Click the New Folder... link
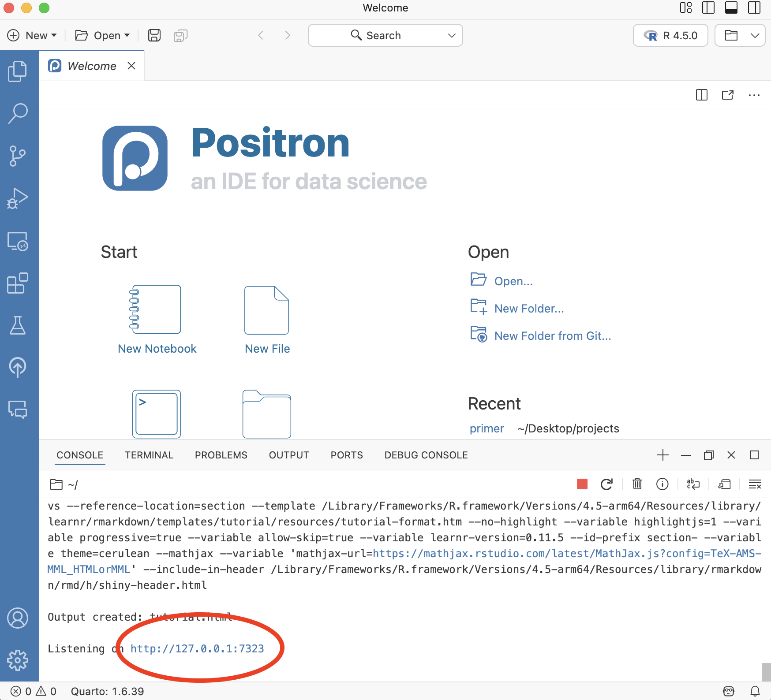 (529, 308)
